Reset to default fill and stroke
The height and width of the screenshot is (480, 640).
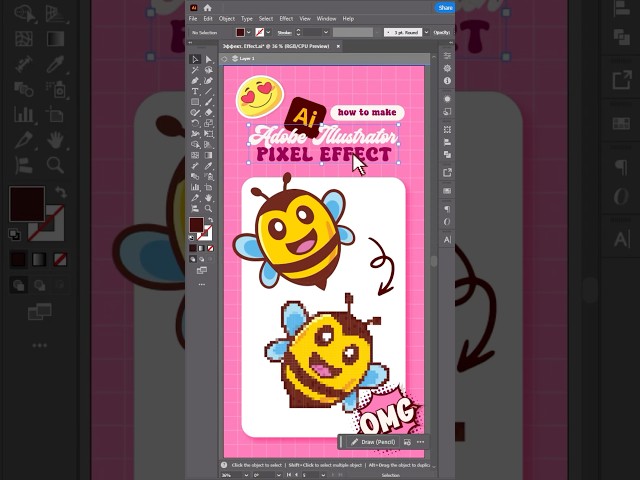(x=191, y=238)
